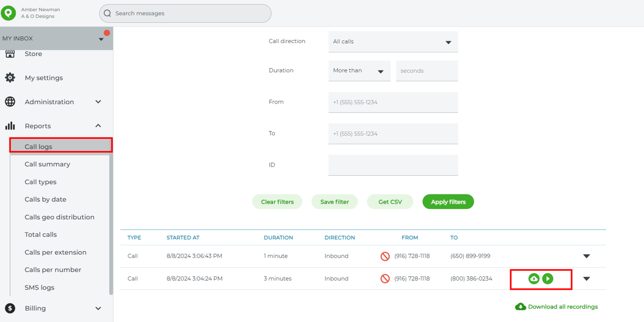
Task: Click the red notification dot on MY INBOX
Action: click(107, 33)
